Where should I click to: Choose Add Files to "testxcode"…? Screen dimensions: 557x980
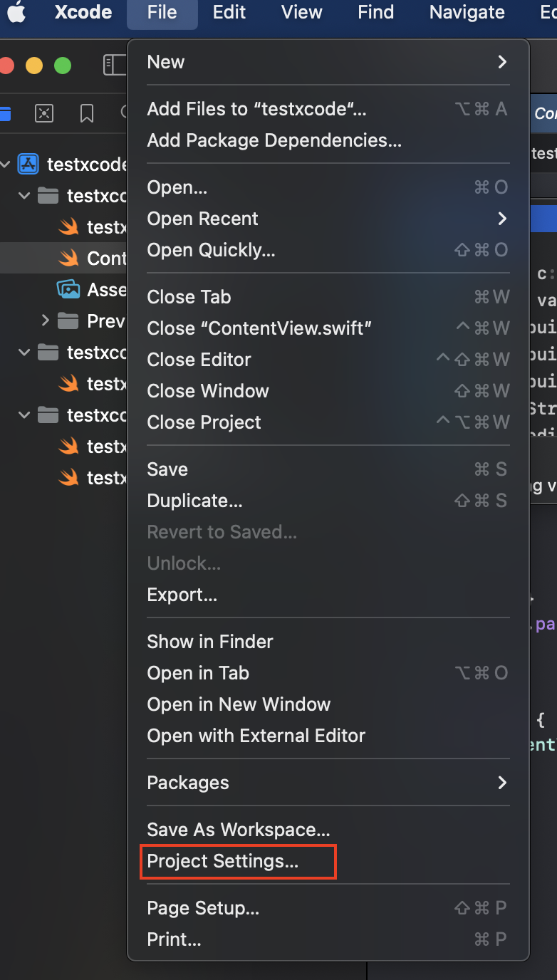(x=328, y=109)
